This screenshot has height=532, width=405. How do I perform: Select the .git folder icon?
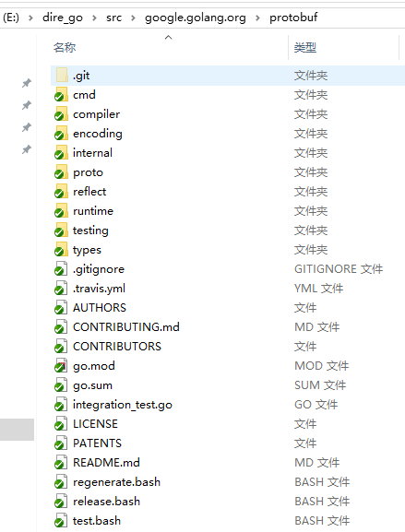(x=62, y=75)
